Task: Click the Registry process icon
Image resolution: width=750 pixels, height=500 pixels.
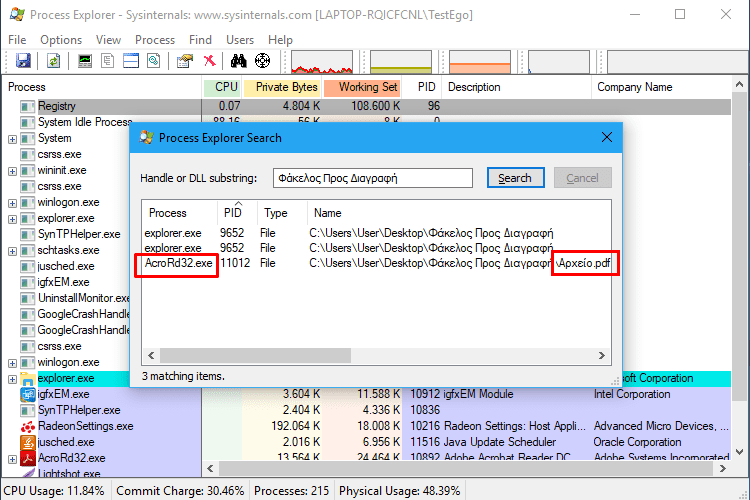Action: (x=27, y=106)
